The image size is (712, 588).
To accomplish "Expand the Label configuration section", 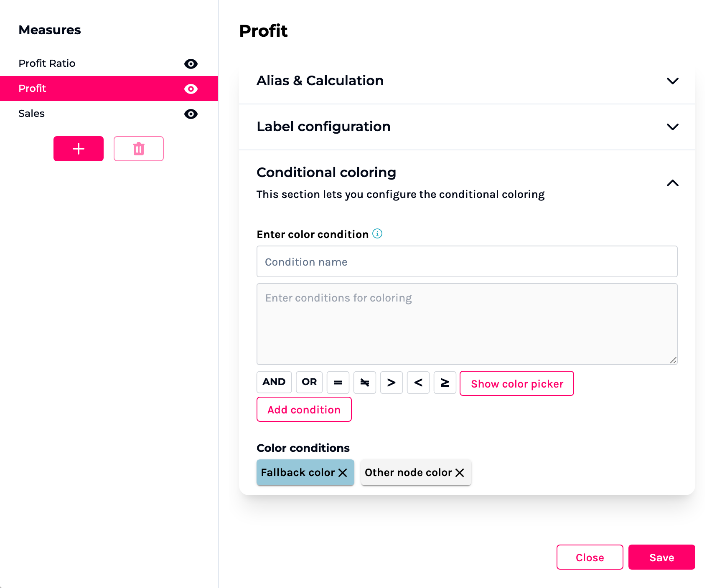I will pos(672,127).
